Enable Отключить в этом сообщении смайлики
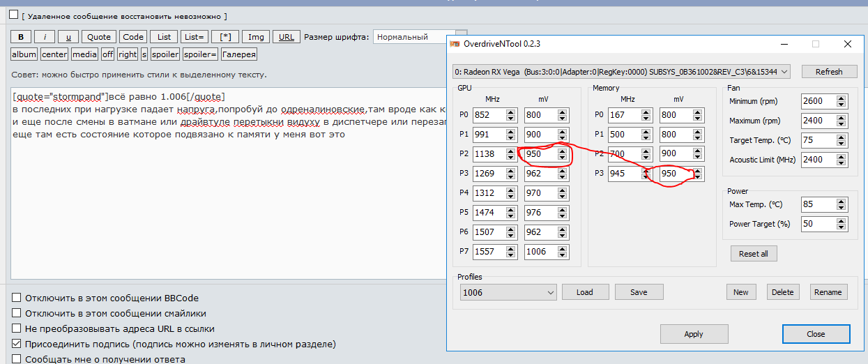Viewport: 868px width, 364px height. pos(17,313)
